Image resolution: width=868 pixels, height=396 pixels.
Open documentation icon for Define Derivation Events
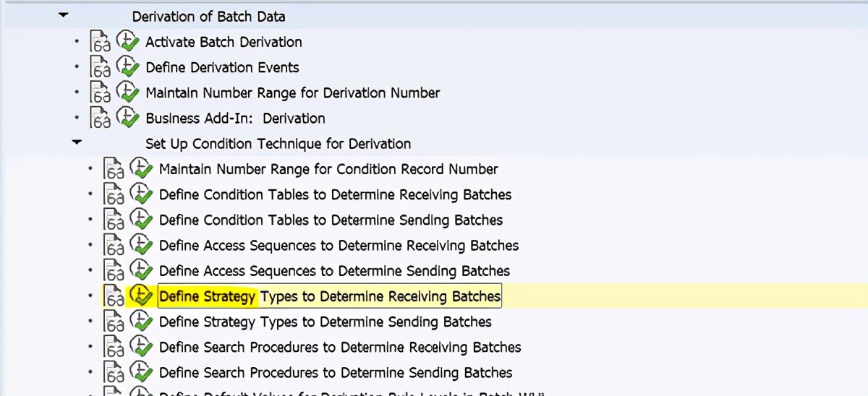pyautogui.click(x=101, y=67)
